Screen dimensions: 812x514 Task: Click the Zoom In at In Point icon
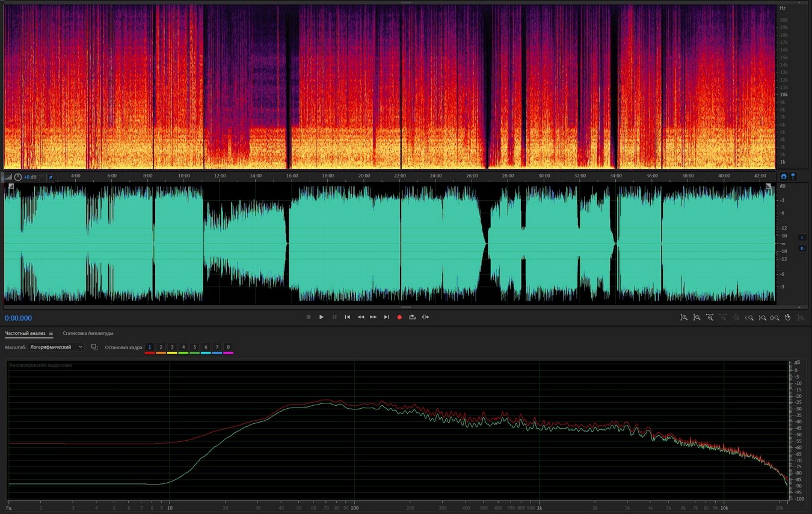click(749, 317)
